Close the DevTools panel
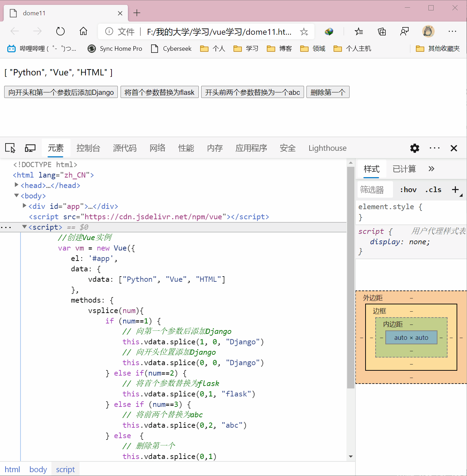The image size is (467, 476). pos(454,148)
